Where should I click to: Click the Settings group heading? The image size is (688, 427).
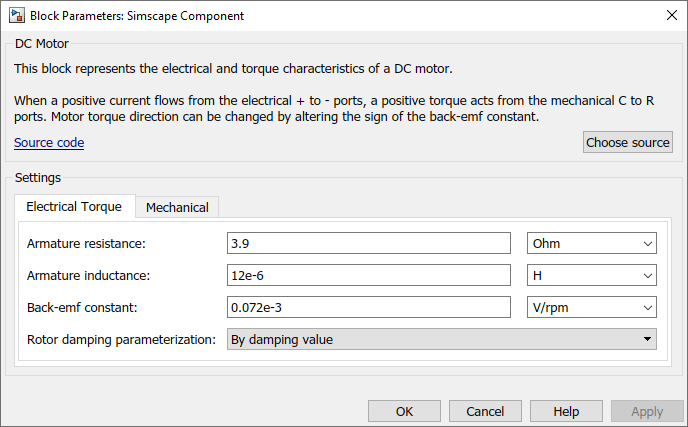[37, 177]
